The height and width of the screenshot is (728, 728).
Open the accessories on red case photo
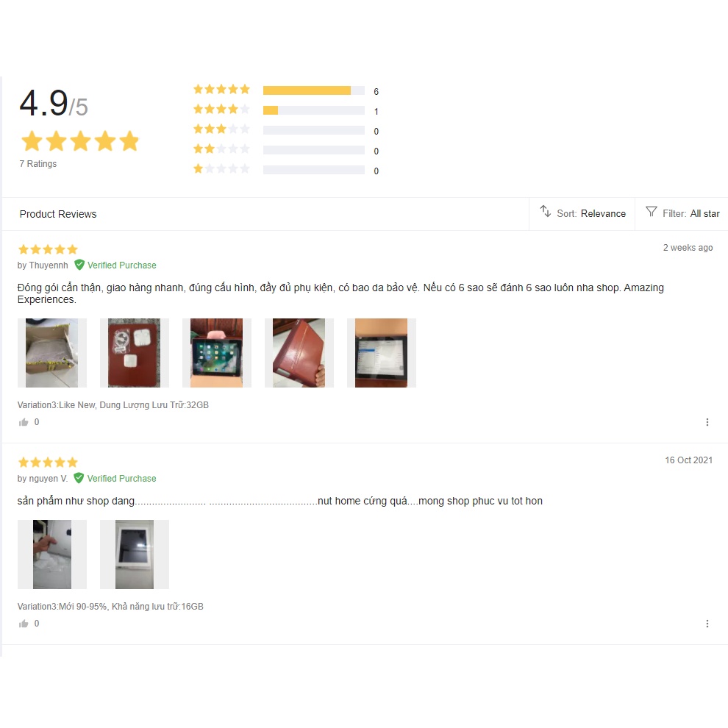134,353
